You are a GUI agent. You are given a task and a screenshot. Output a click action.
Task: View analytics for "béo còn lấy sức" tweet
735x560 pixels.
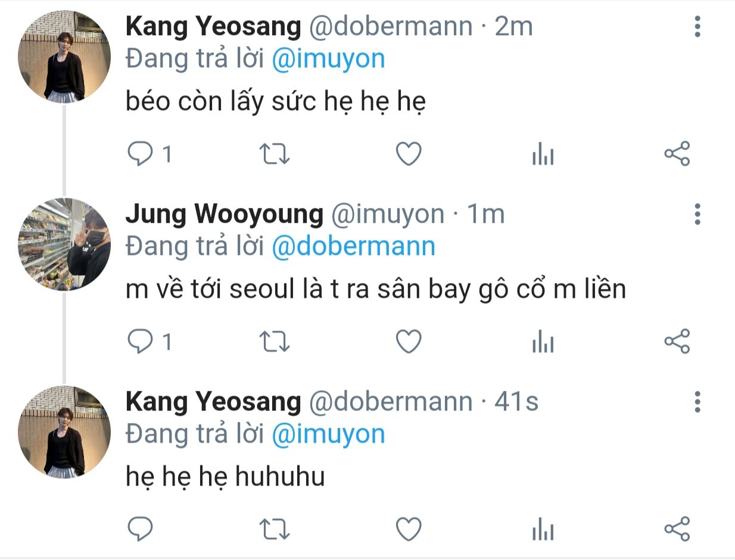tap(543, 155)
